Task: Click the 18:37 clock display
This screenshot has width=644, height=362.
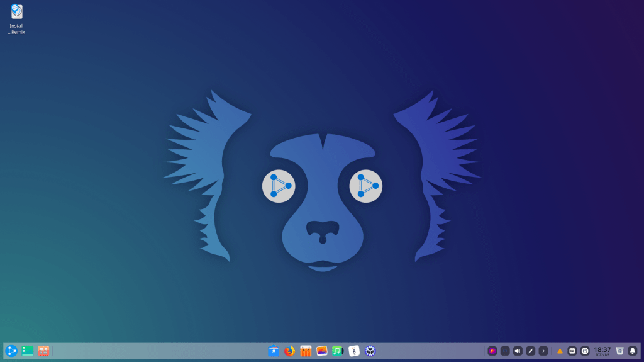Action: tap(602, 351)
